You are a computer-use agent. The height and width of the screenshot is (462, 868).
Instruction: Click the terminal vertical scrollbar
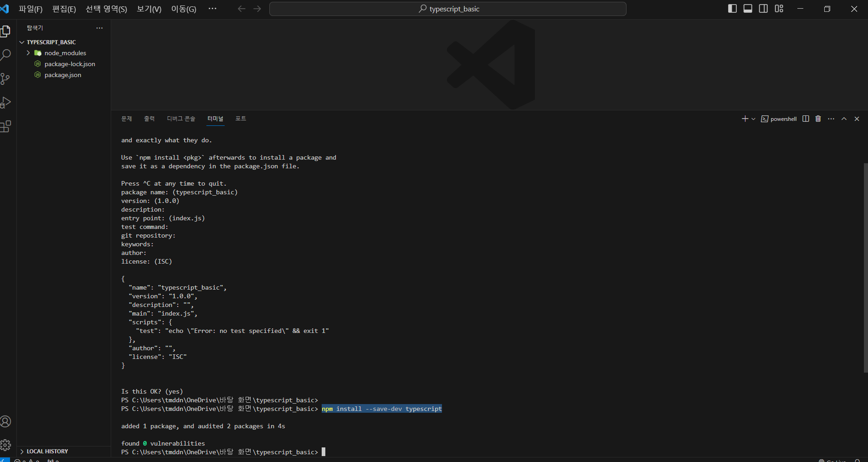click(866, 268)
